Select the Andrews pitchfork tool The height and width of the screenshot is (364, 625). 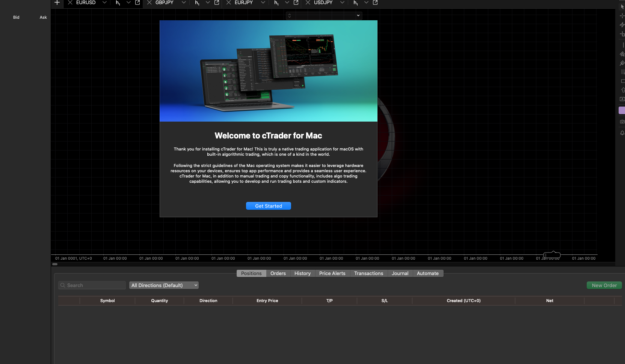pos(622,63)
